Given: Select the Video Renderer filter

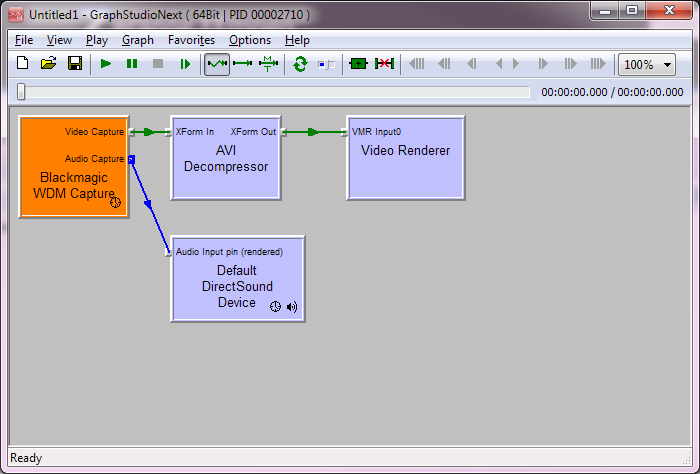Looking at the screenshot, I should (406, 158).
